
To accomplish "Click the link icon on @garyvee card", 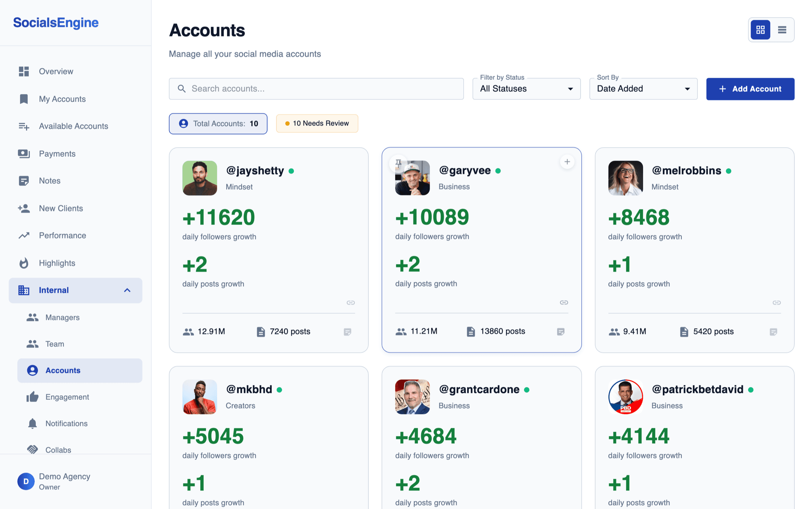I will 564,303.
